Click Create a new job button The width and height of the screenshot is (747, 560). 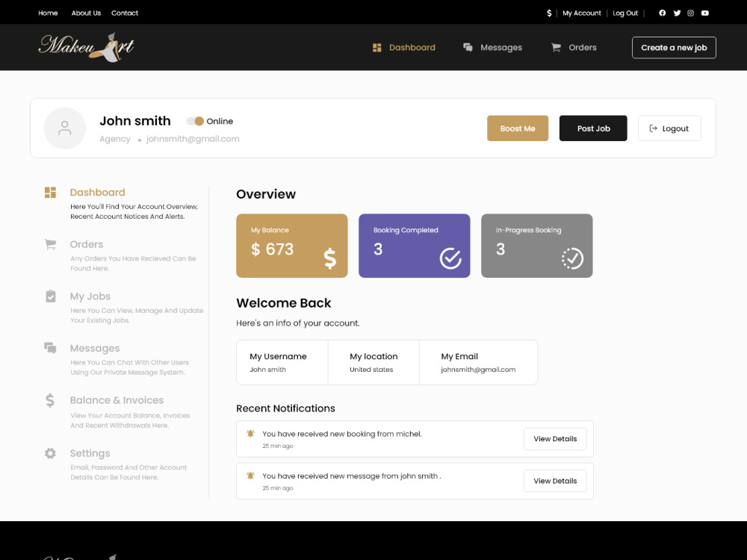coord(674,48)
